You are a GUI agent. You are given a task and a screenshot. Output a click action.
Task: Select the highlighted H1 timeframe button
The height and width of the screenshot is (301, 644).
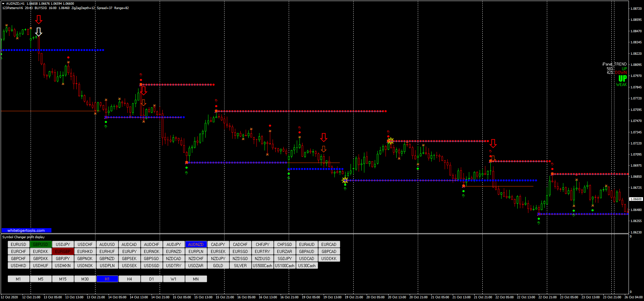tap(107, 279)
